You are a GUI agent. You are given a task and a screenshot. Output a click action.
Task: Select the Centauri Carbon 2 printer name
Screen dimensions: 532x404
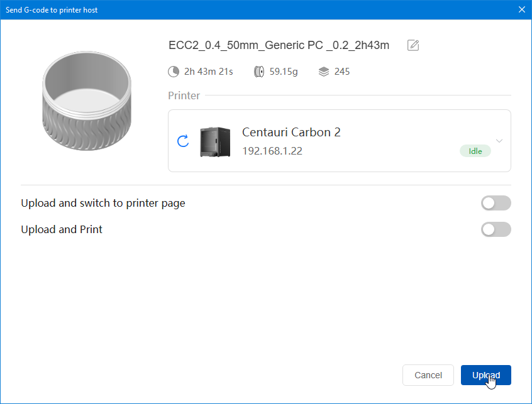tap(291, 133)
